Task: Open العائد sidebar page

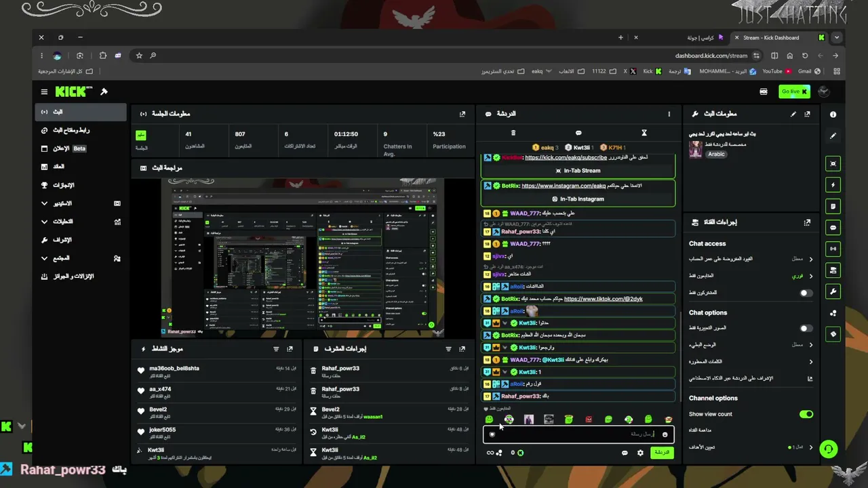Action: 81,167
